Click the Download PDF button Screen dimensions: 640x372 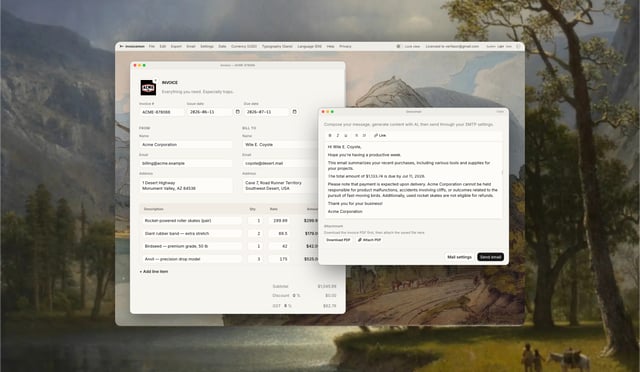click(x=338, y=240)
